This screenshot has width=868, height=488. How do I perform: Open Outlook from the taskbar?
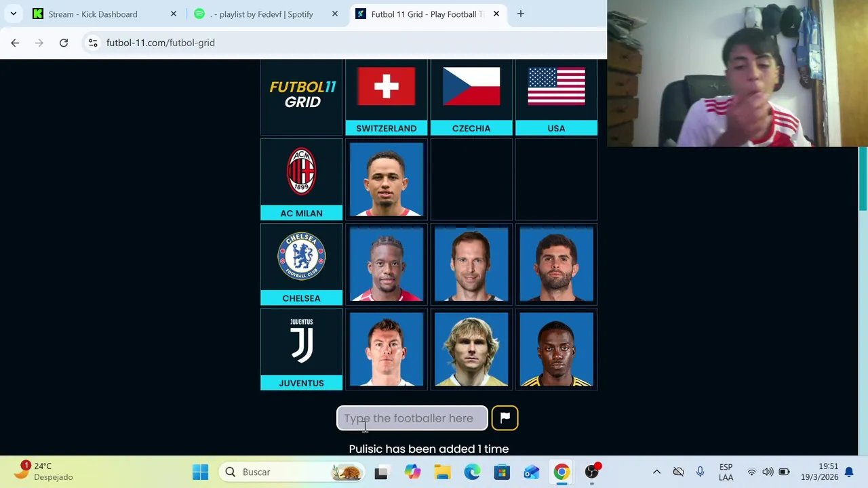pos(532,472)
